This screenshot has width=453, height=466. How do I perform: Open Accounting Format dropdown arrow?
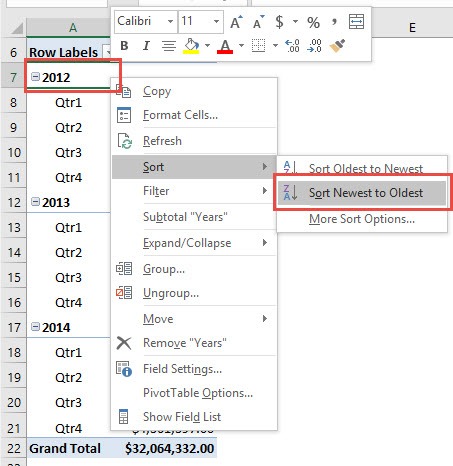pos(295,22)
